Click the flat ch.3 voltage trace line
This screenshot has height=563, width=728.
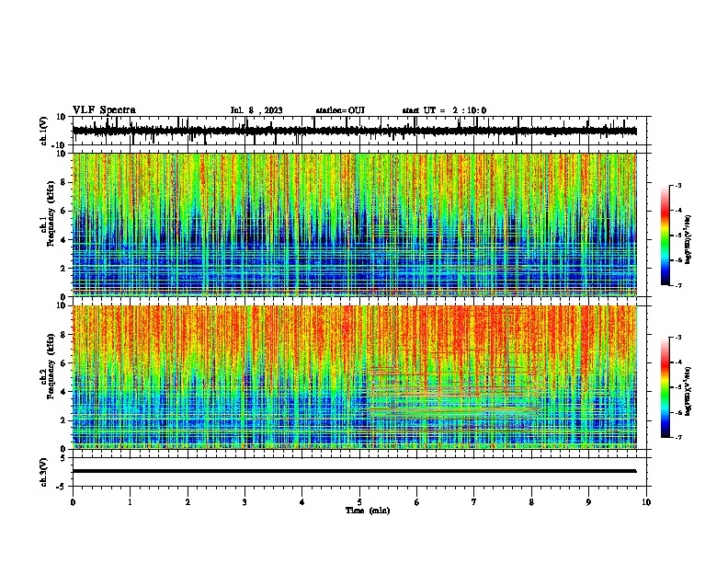click(x=354, y=471)
